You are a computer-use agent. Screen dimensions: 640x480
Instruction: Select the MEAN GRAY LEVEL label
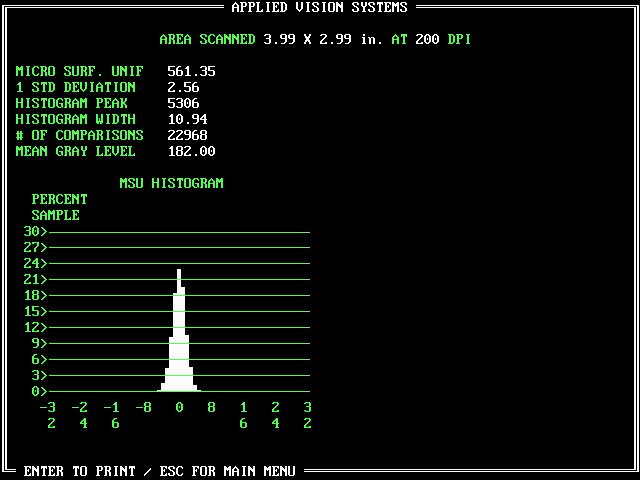click(x=76, y=151)
